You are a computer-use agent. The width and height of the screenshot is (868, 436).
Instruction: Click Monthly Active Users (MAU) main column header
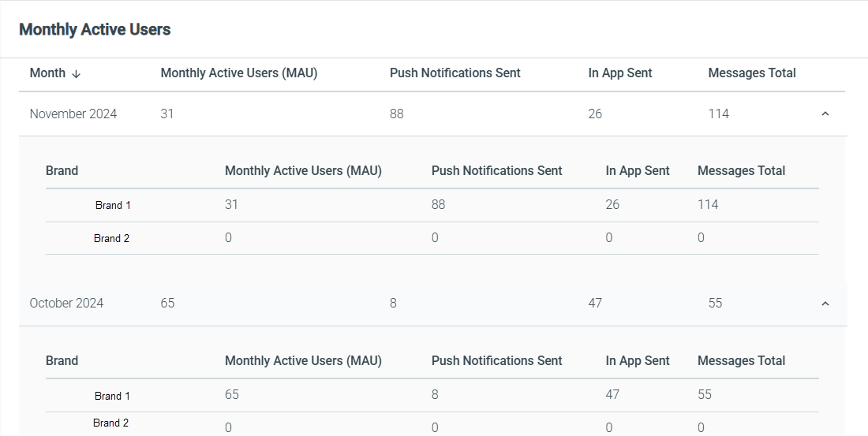point(238,73)
